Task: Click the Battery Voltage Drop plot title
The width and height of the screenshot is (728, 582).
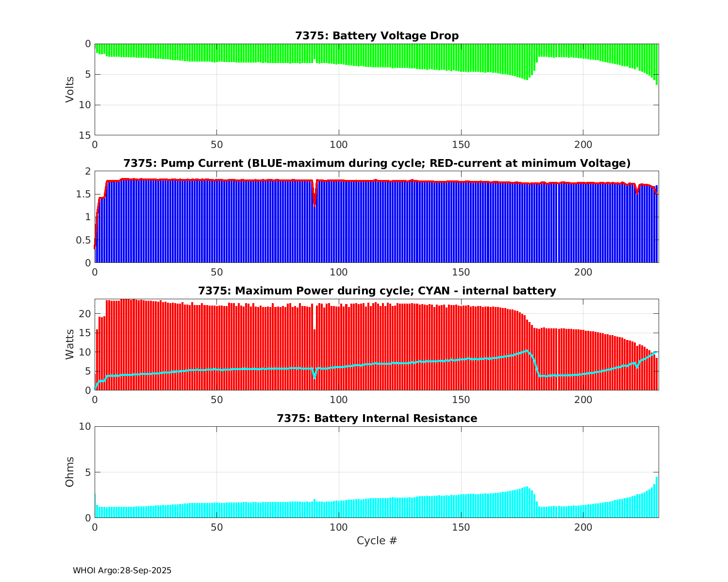Action: [377, 36]
